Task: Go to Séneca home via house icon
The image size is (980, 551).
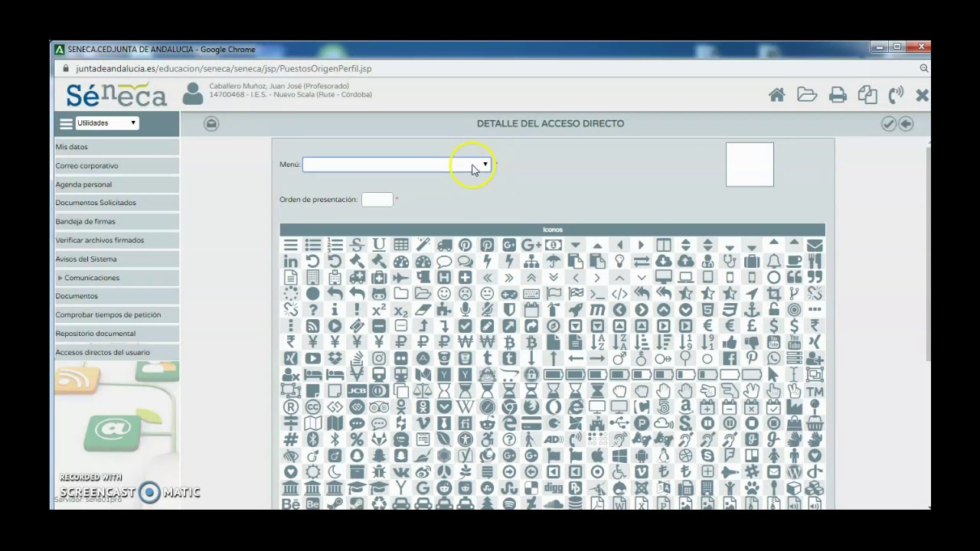Action: tap(776, 95)
